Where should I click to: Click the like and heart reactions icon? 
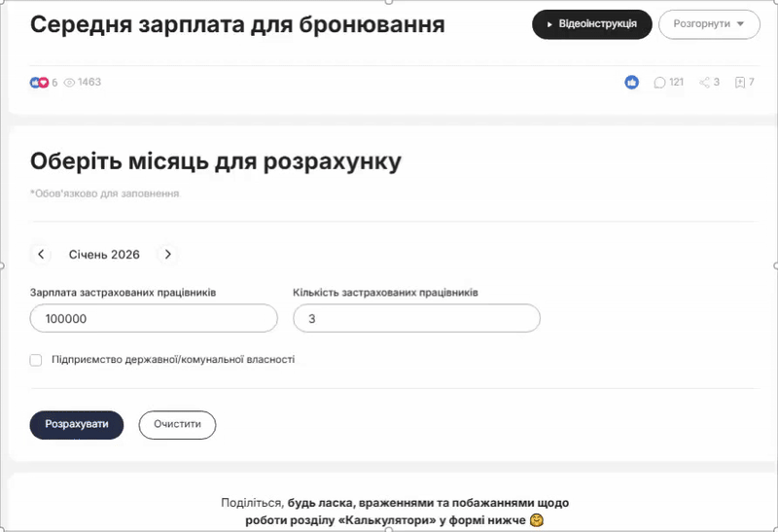[x=39, y=83]
